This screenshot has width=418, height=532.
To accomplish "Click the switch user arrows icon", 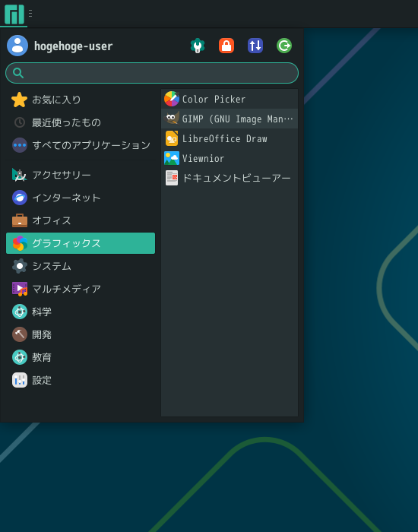I will pos(255,46).
